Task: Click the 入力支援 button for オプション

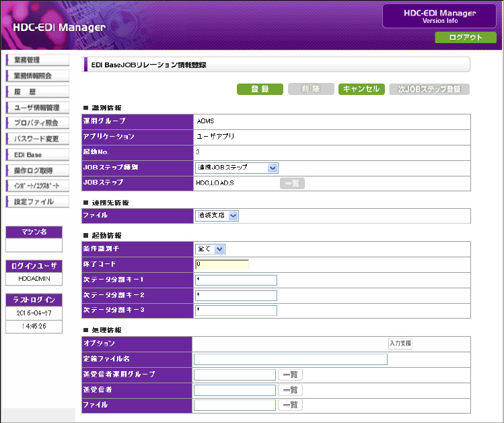Action: tap(400, 344)
